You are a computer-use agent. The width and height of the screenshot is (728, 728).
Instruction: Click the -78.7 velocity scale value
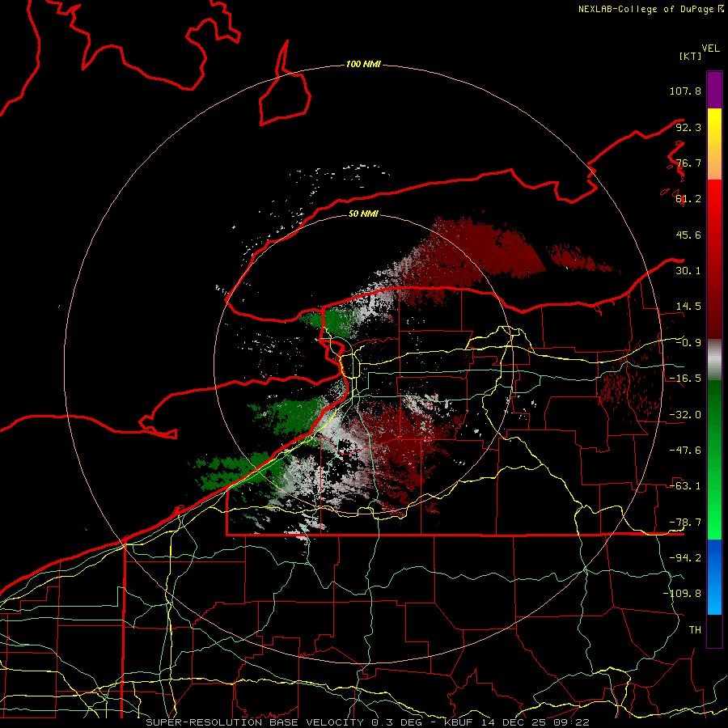point(685,523)
